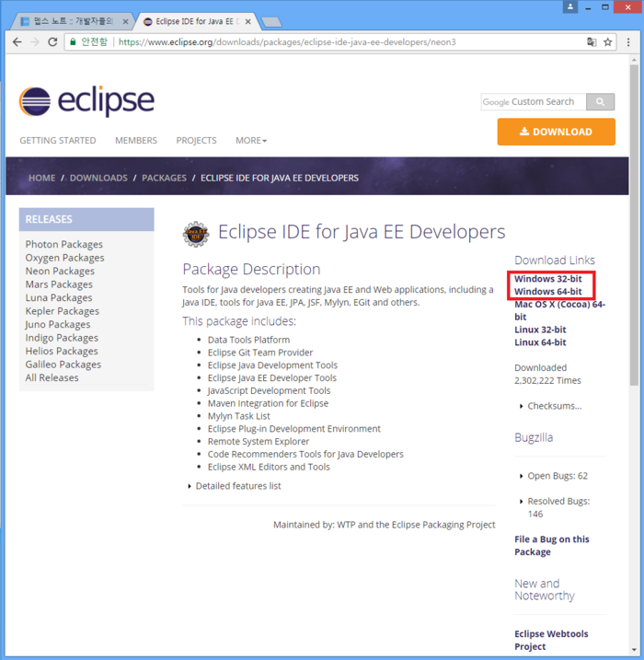This screenshot has height=660, width=644.
Task: Open the PROJECTS menu item
Action: coord(196,140)
